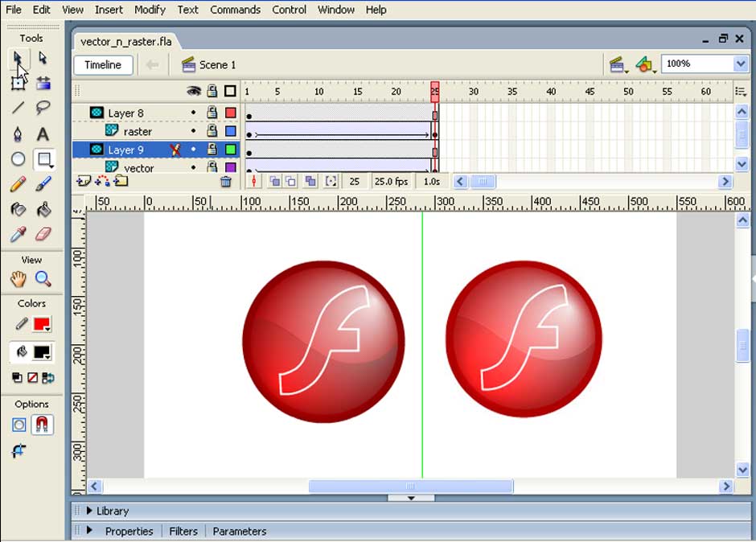Toggle Snap to Objects magnet option

pos(42,425)
